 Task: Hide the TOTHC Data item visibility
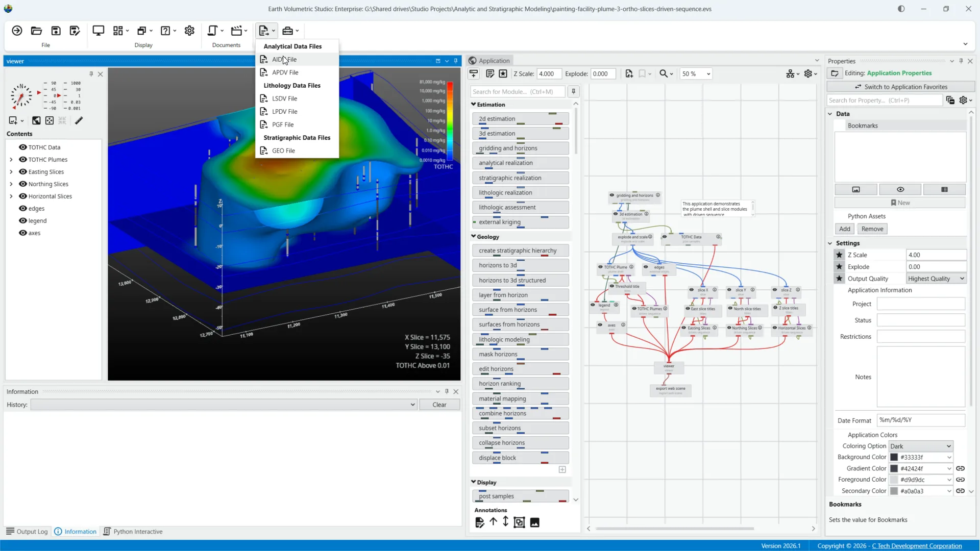point(23,147)
